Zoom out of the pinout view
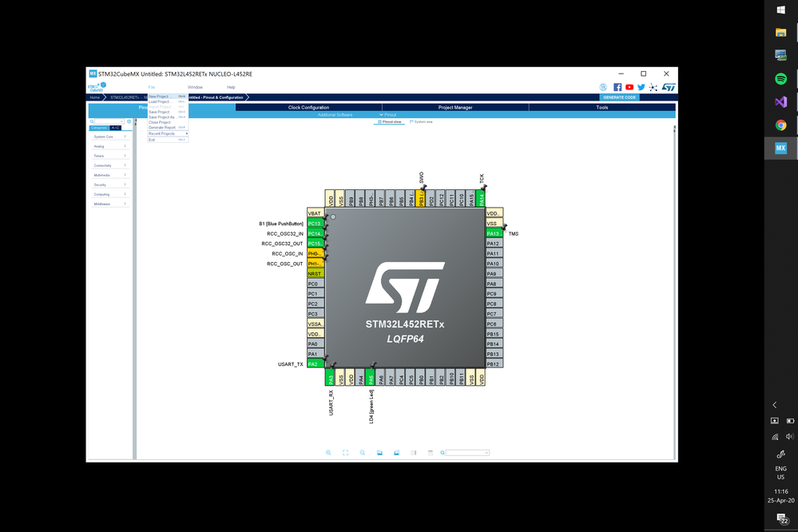798x532 pixels. point(363,453)
